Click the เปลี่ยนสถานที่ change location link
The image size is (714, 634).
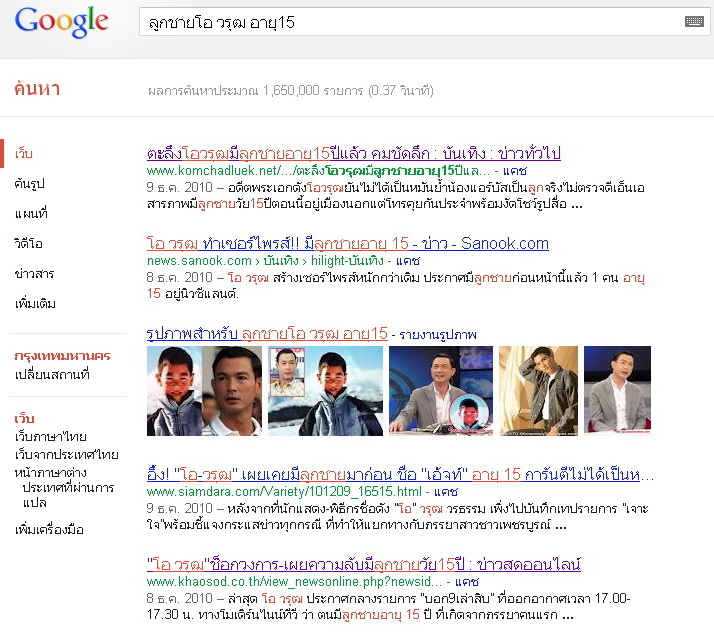[52, 374]
